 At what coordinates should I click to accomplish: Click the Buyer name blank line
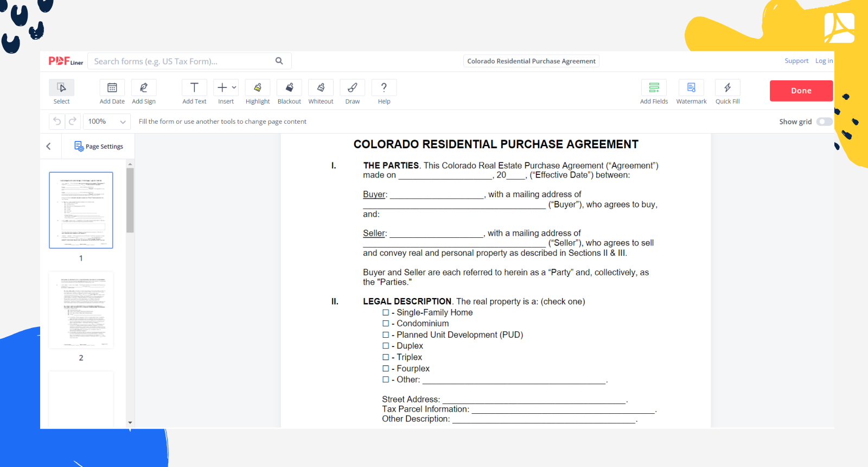pyautogui.click(x=437, y=194)
